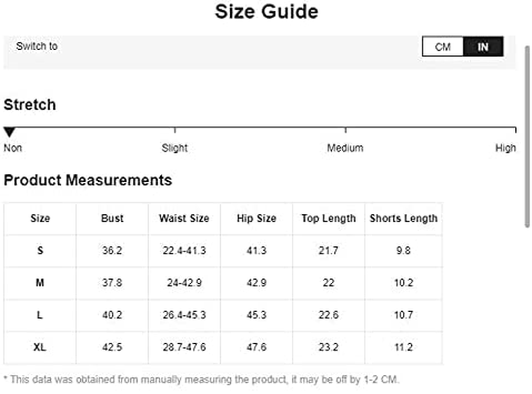Click the Top Length column header
The height and width of the screenshot is (394, 532).
point(329,219)
